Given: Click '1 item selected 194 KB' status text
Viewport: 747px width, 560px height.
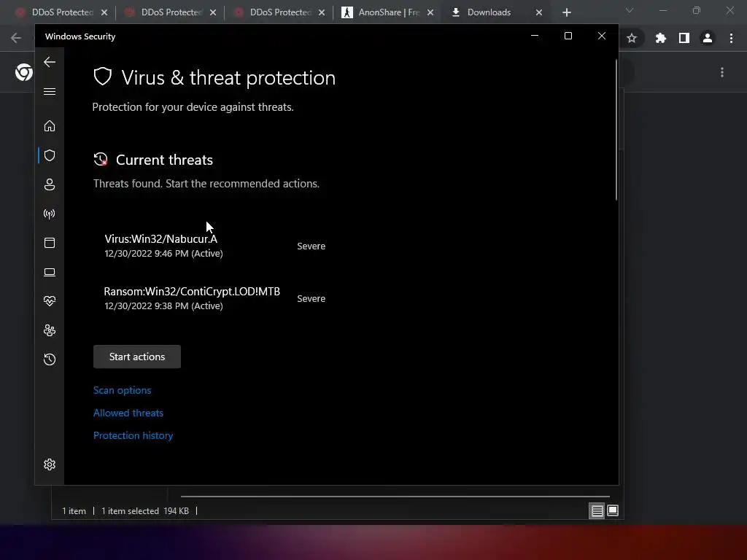Looking at the screenshot, I should coord(145,511).
